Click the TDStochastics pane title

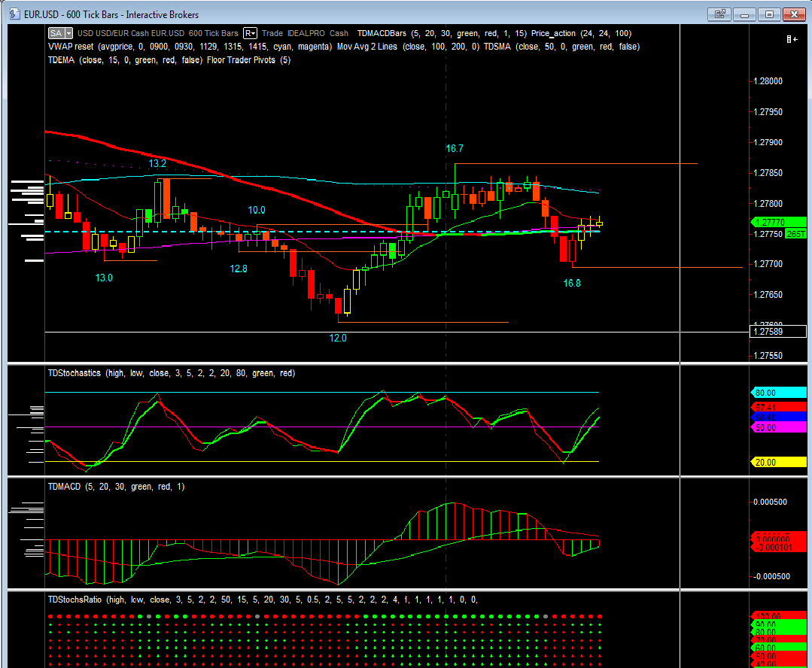172,373
